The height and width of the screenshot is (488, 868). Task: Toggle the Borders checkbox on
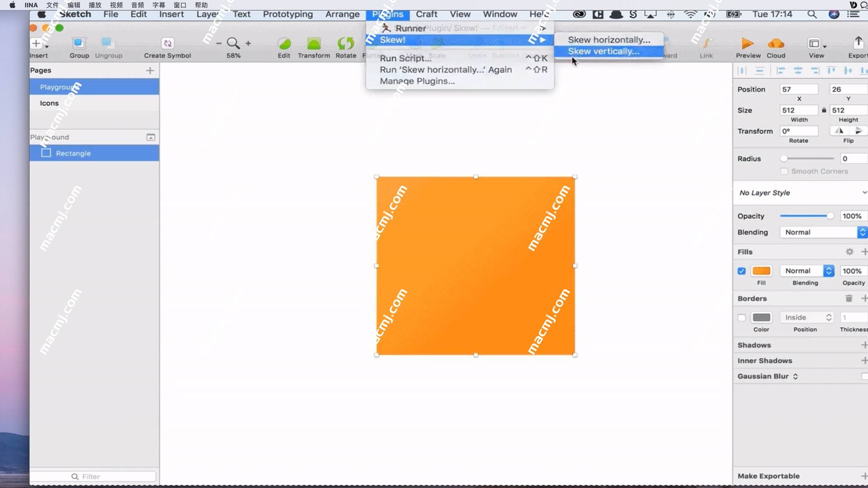pos(741,317)
